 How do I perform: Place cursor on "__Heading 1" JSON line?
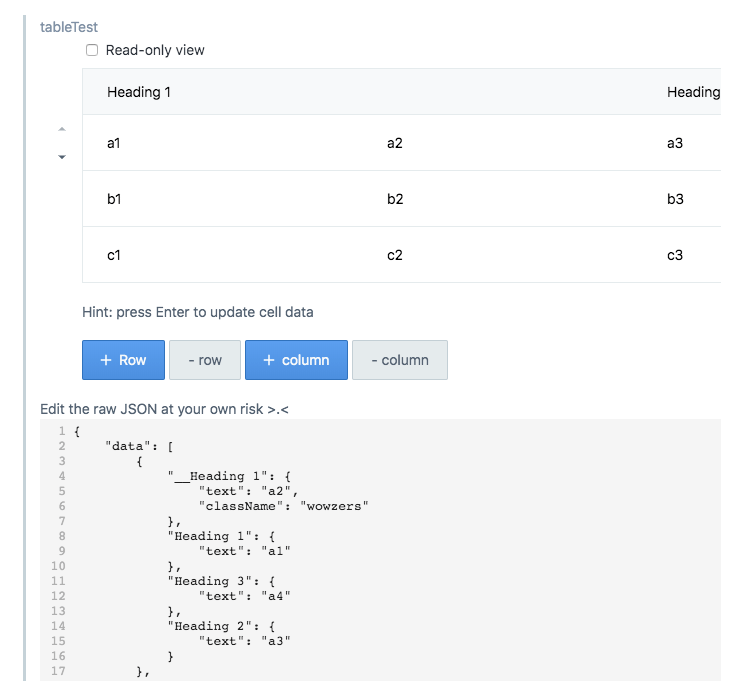tap(229, 476)
